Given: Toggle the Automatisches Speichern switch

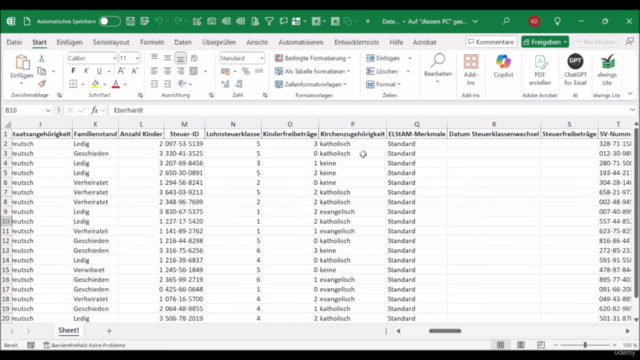Looking at the screenshot, I should click(109, 21).
